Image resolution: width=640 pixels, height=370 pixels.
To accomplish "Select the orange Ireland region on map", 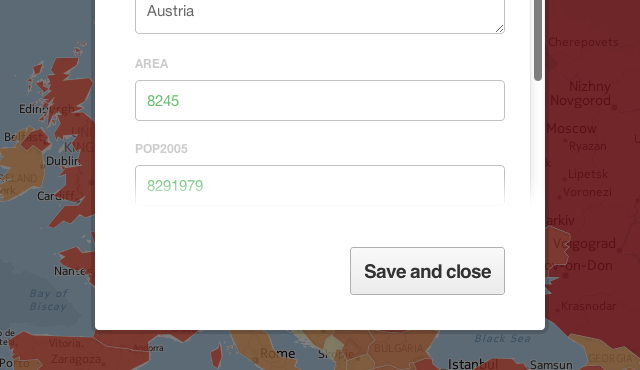I will pyautogui.click(x=20, y=169).
